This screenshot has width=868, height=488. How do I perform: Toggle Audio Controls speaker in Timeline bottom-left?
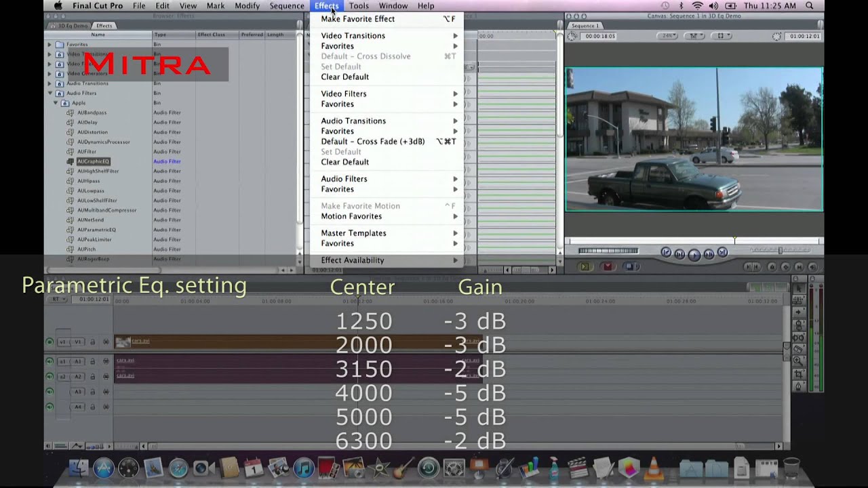point(48,446)
